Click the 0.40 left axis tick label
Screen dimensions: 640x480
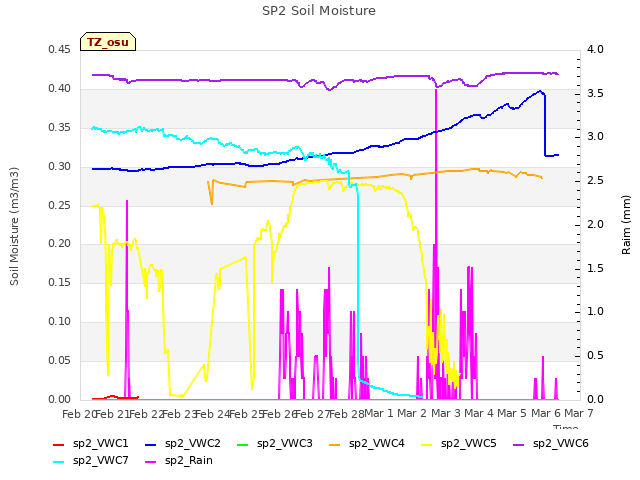(x=59, y=89)
